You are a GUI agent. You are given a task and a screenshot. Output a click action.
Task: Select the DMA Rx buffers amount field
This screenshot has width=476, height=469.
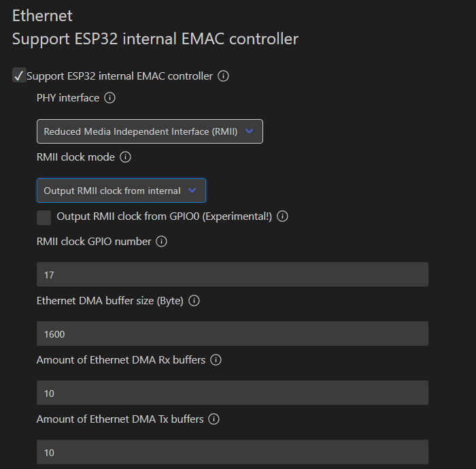tap(233, 393)
